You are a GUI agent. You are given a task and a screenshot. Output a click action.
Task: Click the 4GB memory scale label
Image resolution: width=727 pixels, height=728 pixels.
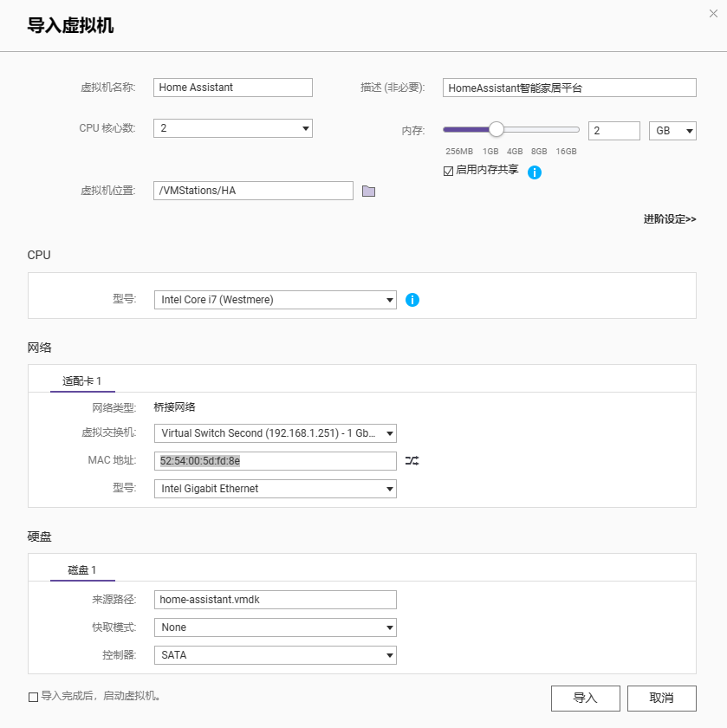pos(515,152)
